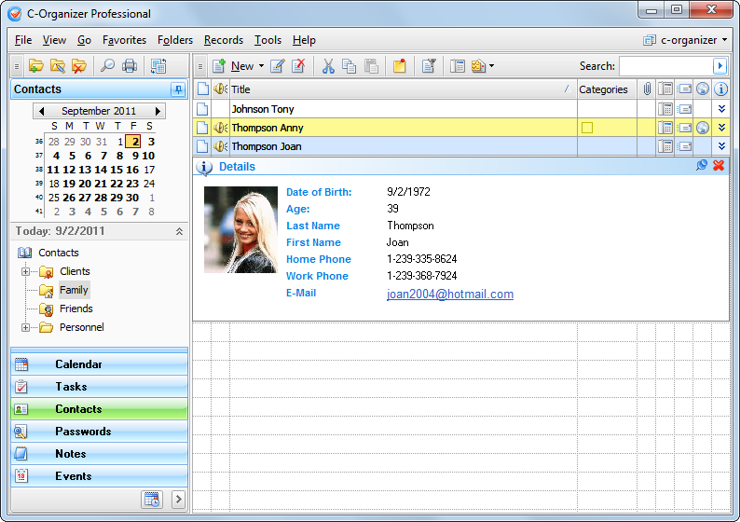Click the delete record icon
This screenshot has height=522, width=740.
point(299,66)
